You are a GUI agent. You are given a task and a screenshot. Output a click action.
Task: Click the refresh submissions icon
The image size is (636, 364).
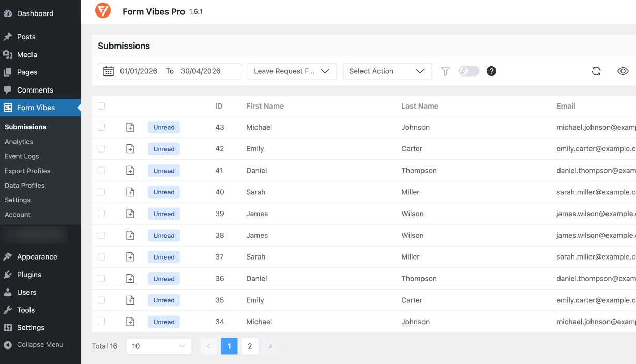(596, 71)
